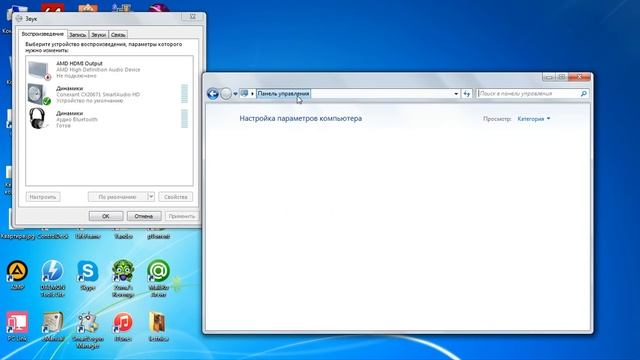Minimize the Control Panel window
This screenshot has width=640, height=360.
(x=549, y=77)
